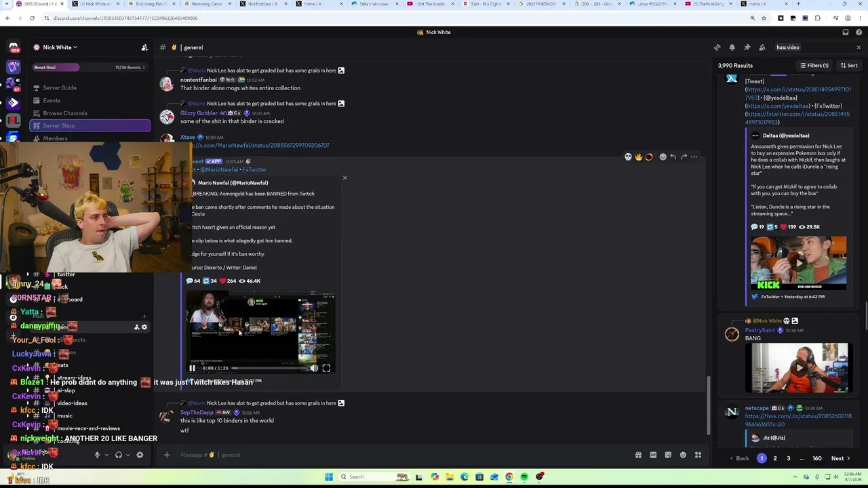This screenshot has height=488, width=868.
Task: Open Chrome from the Windows taskbar
Action: coord(509,477)
